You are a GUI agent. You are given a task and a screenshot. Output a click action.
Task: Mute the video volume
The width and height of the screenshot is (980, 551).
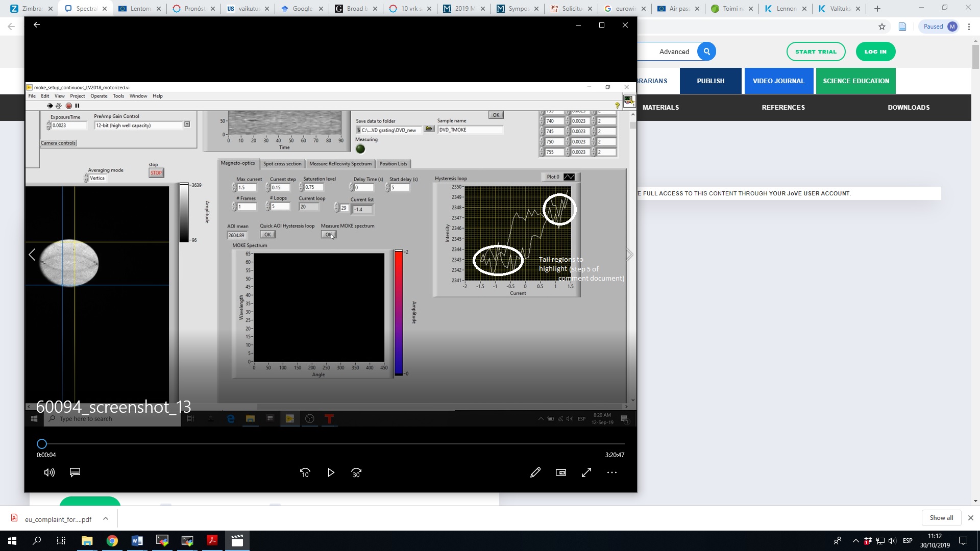(x=50, y=472)
